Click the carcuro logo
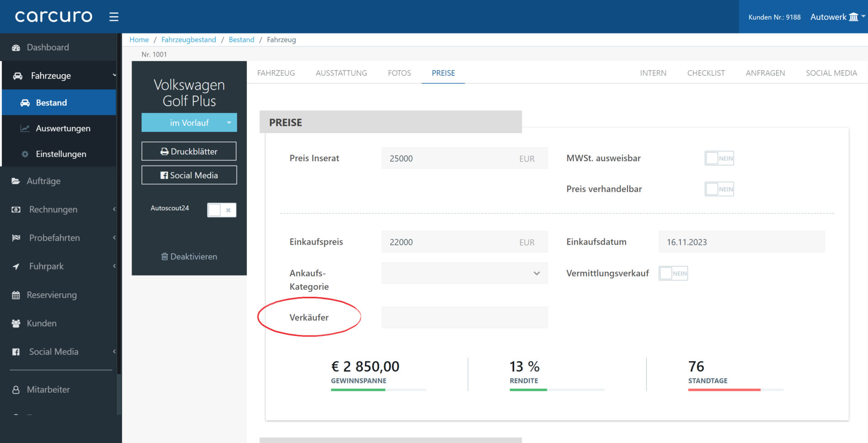The height and width of the screenshot is (443, 868). point(54,17)
